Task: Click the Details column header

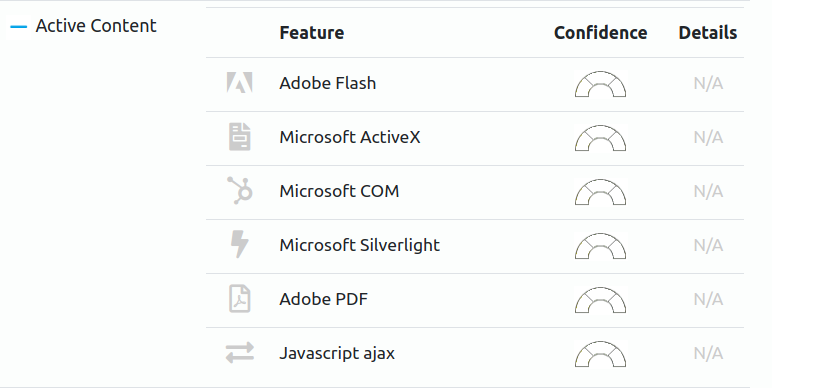Action: point(708,33)
